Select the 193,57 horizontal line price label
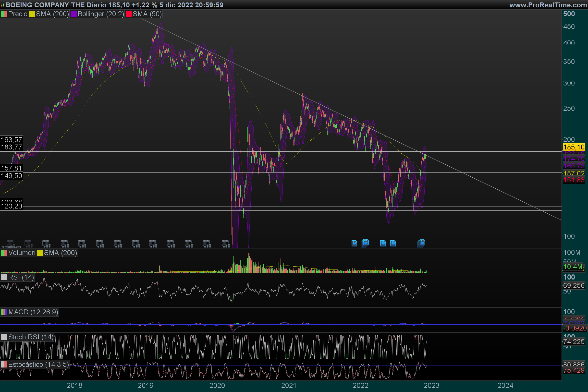The image size is (588, 392). 12,139
